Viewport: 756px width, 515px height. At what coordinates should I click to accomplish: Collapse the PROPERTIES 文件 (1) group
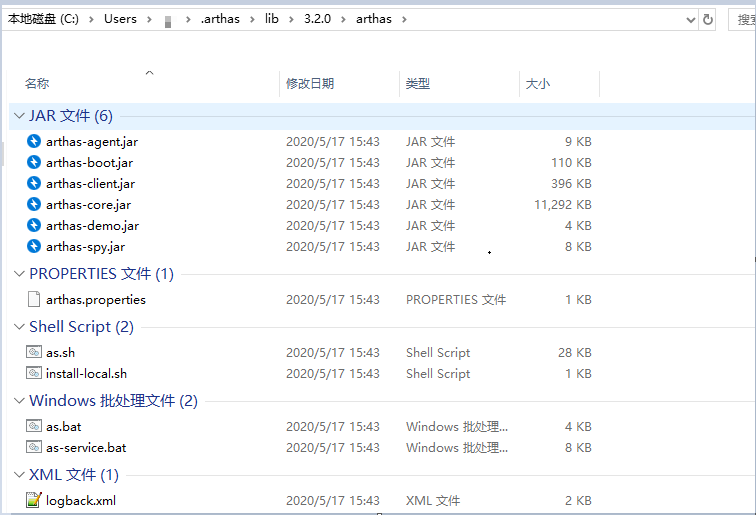19,274
